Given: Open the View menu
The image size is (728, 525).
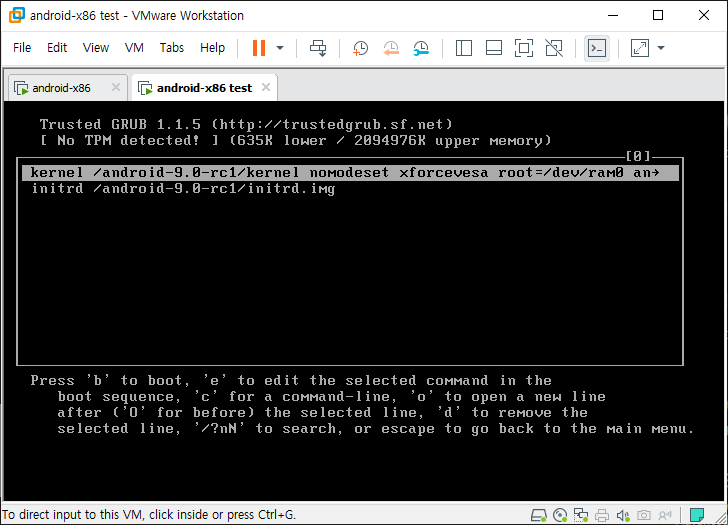Looking at the screenshot, I should pos(96,48).
